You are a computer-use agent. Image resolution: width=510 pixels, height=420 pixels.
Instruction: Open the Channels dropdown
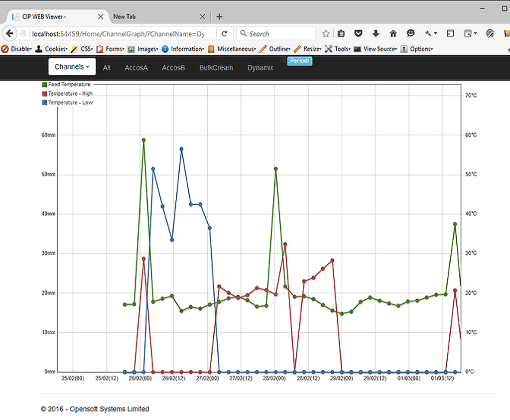[x=72, y=66]
